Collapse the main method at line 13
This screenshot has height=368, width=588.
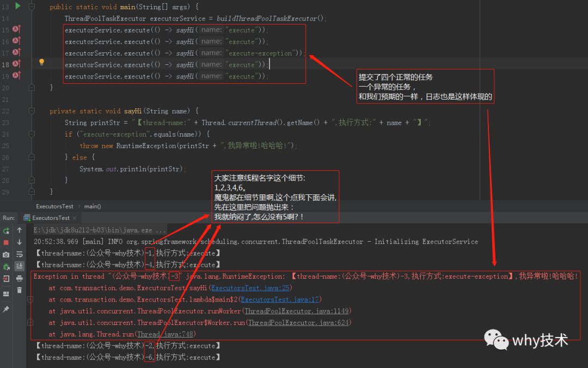click(x=32, y=7)
